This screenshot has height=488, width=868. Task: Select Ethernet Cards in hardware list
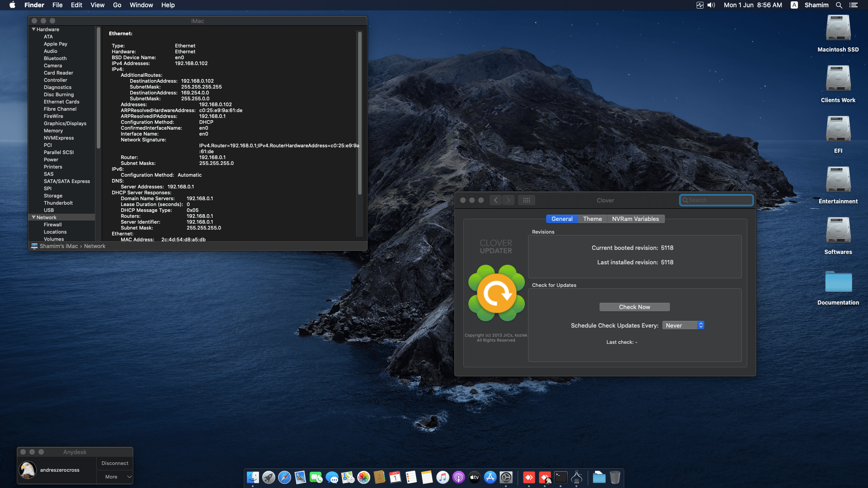point(61,102)
